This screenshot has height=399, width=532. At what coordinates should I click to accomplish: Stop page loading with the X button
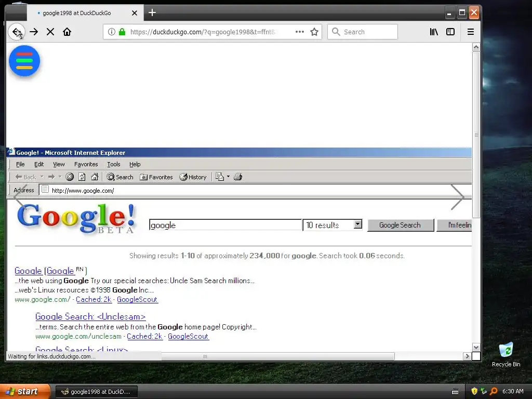pyautogui.click(x=50, y=32)
